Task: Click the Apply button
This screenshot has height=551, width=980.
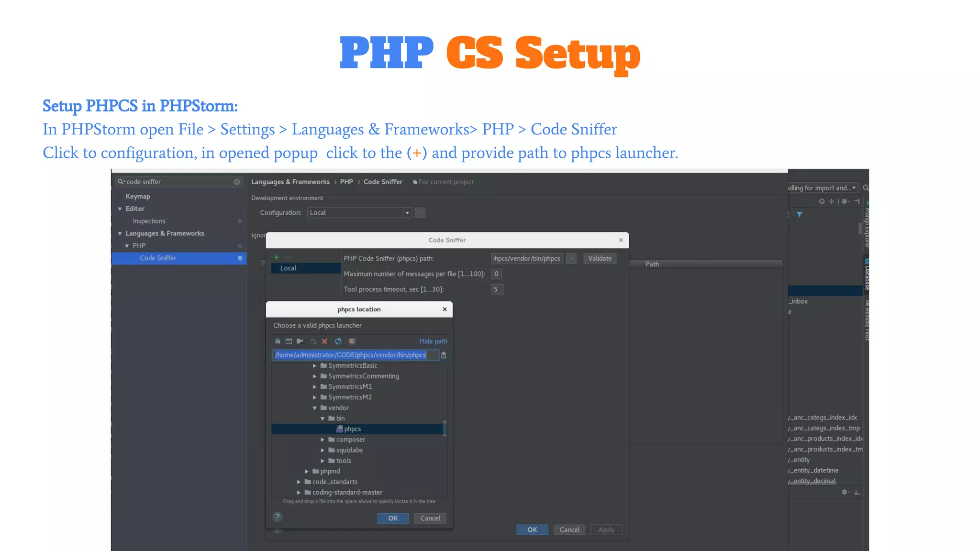Action: click(606, 530)
